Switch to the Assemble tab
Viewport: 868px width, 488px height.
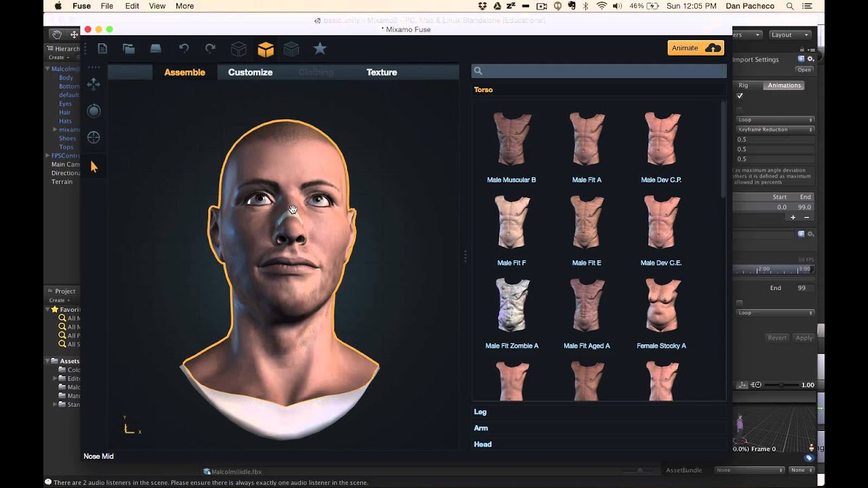click(x=184, y=73)
